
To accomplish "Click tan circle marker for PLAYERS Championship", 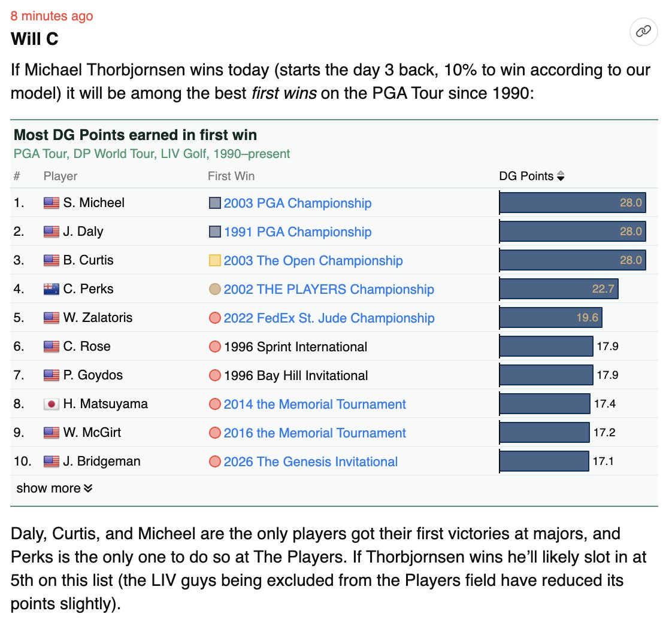I will pos(214,289).
